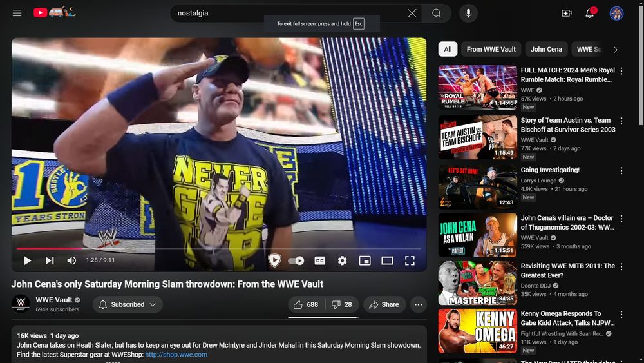Open options for the Royal Rumble video

point(621,71)
